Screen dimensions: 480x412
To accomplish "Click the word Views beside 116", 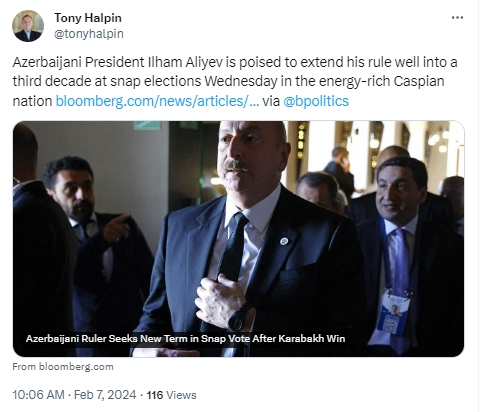I will (181, 395).
